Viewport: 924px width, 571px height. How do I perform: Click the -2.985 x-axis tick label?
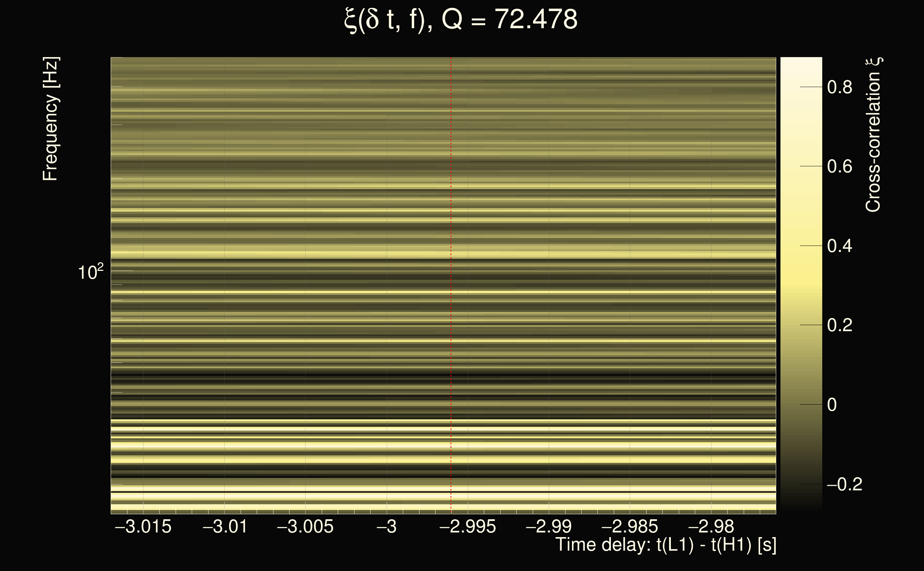pos(630,526)
